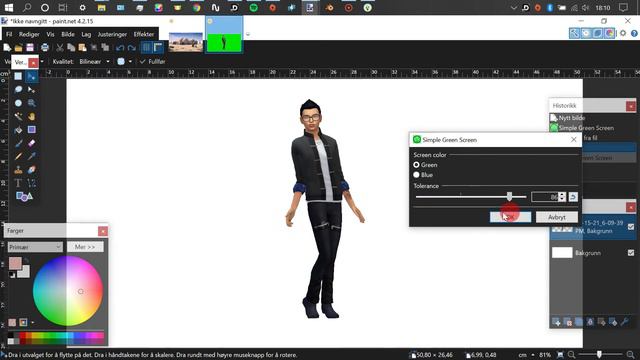Screen dimensions: 640x360
Task: Activate the Text tool
Action: coord(18,183)
